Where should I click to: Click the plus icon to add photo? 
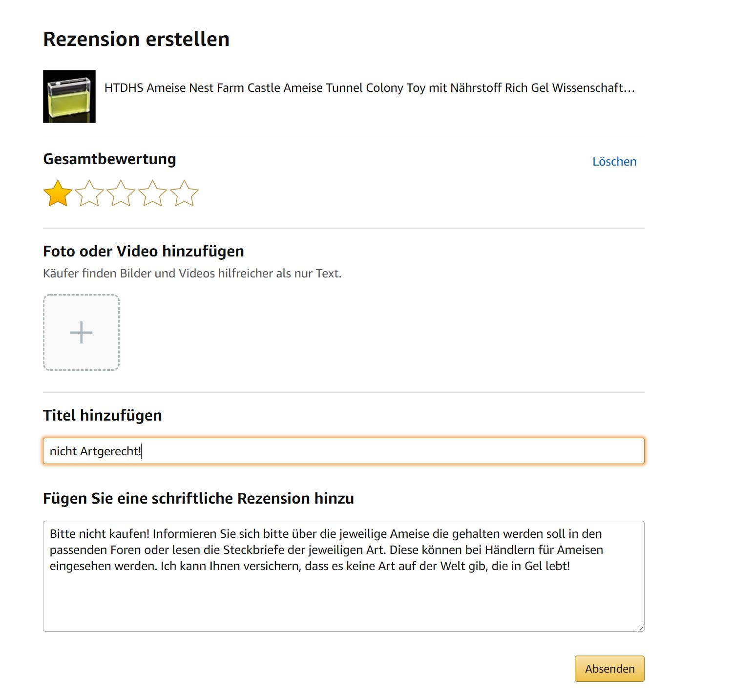pos(81,333)
